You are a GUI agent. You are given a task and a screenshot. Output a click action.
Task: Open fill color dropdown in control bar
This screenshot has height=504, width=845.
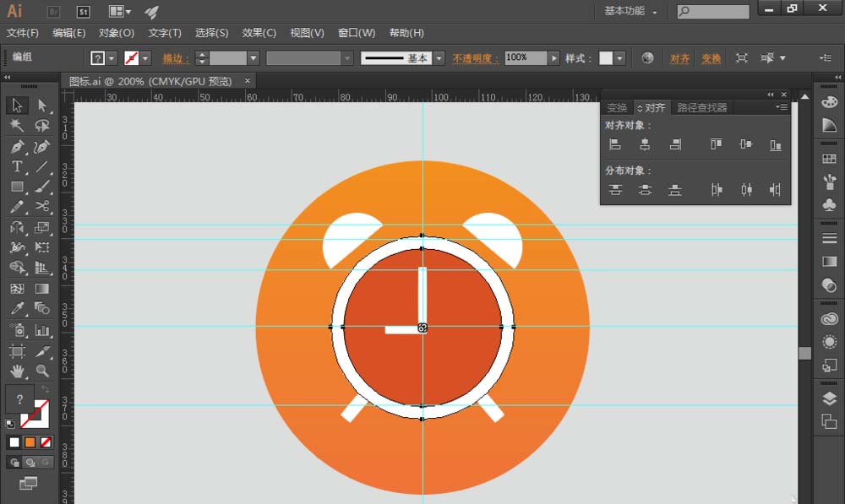click(112, 57)
